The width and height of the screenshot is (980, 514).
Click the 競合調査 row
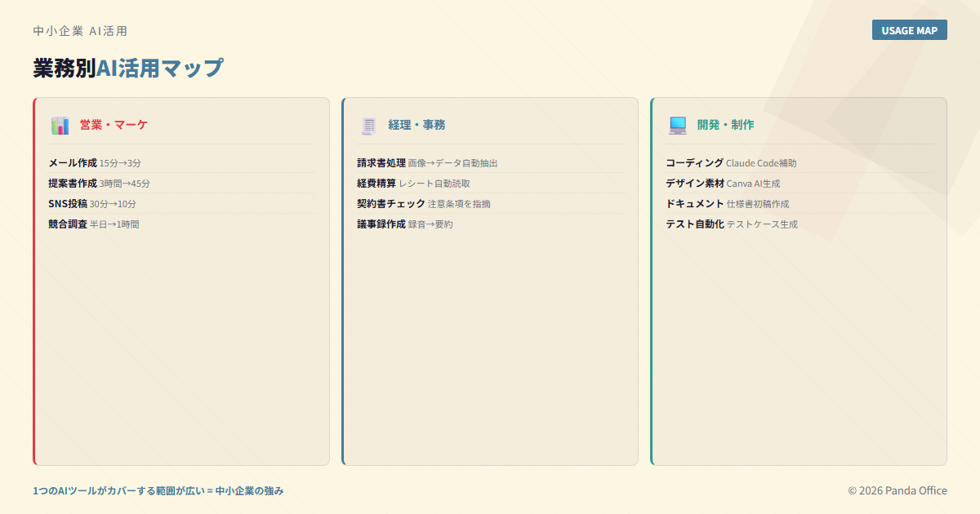click(94, 224)
